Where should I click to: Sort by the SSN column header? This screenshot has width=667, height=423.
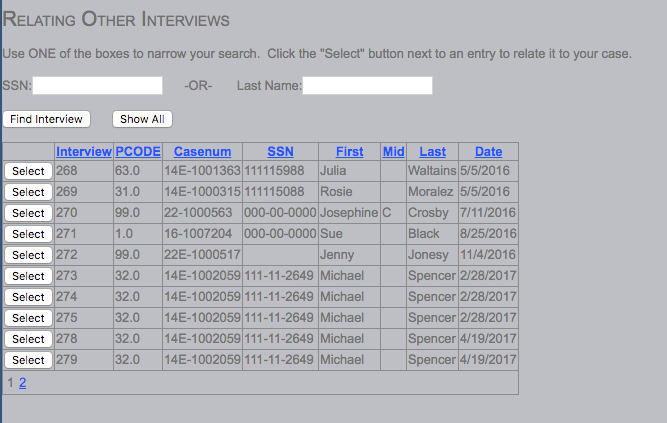280,152
